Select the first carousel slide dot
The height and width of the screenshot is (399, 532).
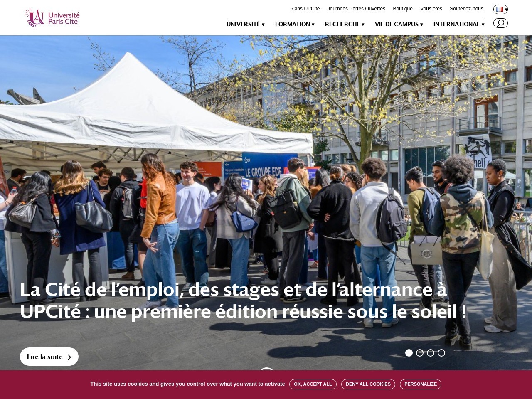tap(409, 353)
